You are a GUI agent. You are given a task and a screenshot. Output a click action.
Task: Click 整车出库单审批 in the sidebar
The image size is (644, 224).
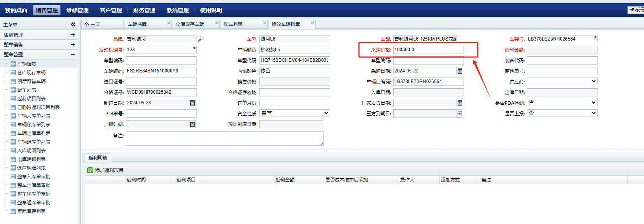(34, 185)
